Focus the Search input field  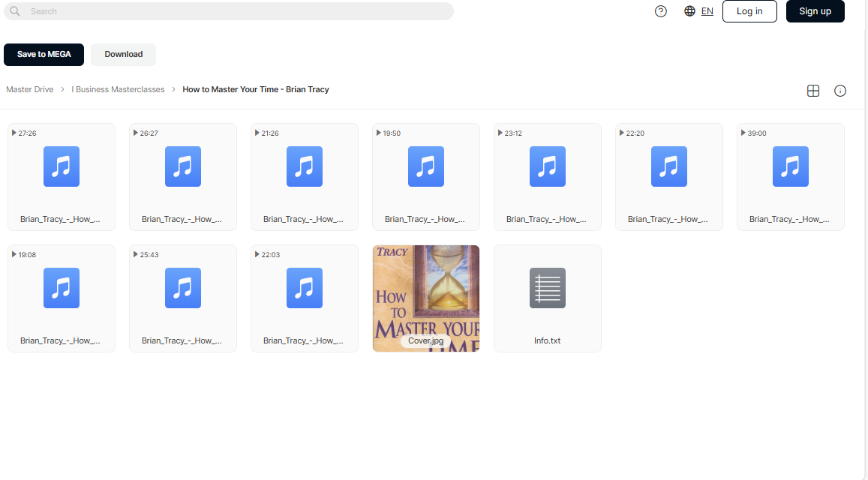229,11
